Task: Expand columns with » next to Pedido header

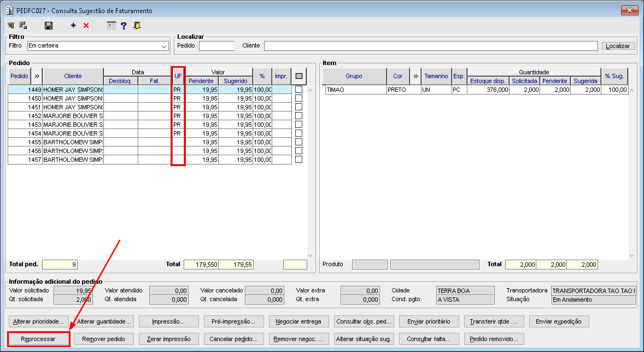Action: click(37, 76)
